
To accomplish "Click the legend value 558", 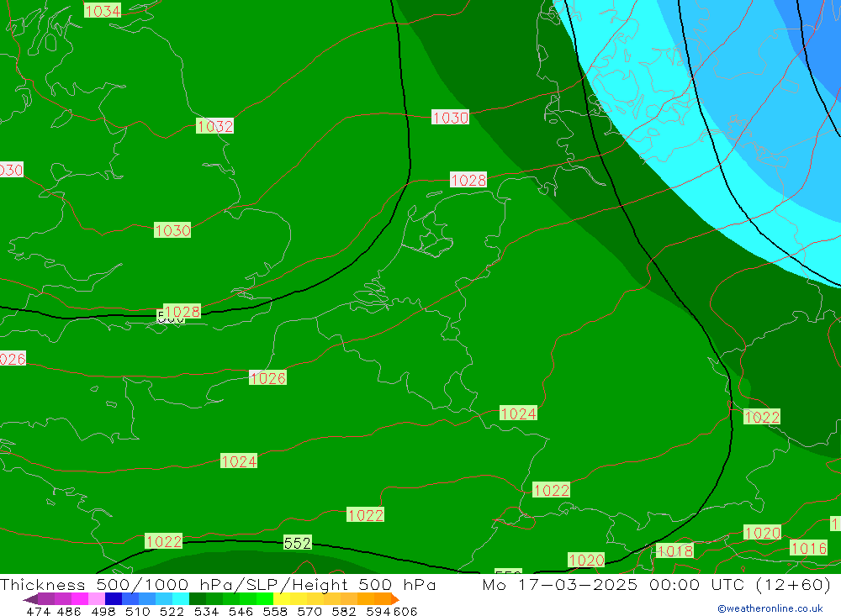I will point(275,612).
